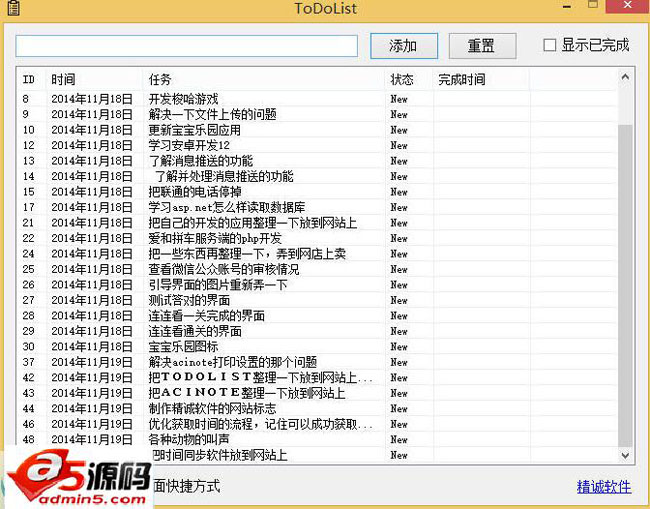Select task 解决一下文件上传的问题
The height and width of the screenshot is (509, 650).
point(212,114)
